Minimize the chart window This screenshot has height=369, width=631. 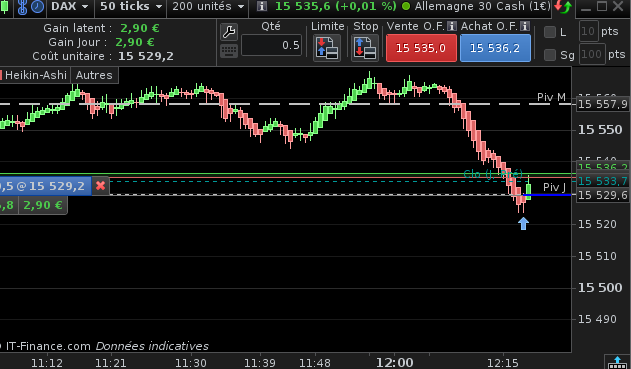point(587,7)
